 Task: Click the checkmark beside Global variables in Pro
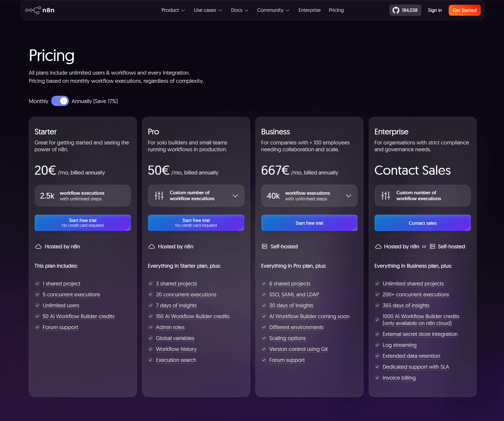click(x=151, y=338)
